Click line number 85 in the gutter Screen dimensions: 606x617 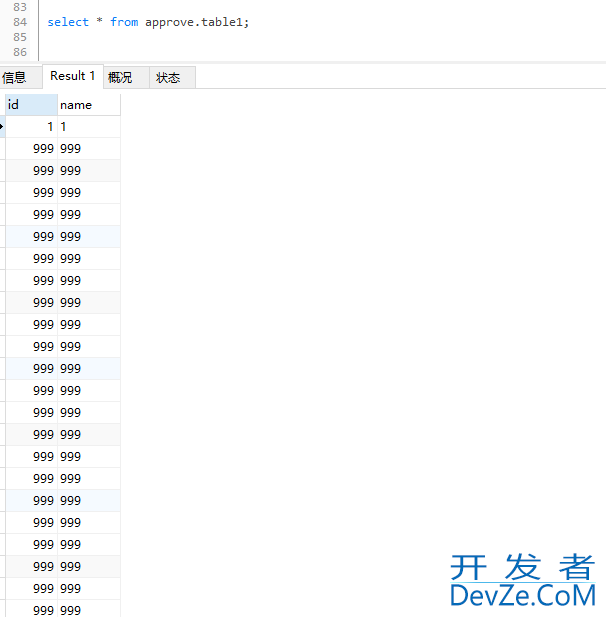point(20,37)
